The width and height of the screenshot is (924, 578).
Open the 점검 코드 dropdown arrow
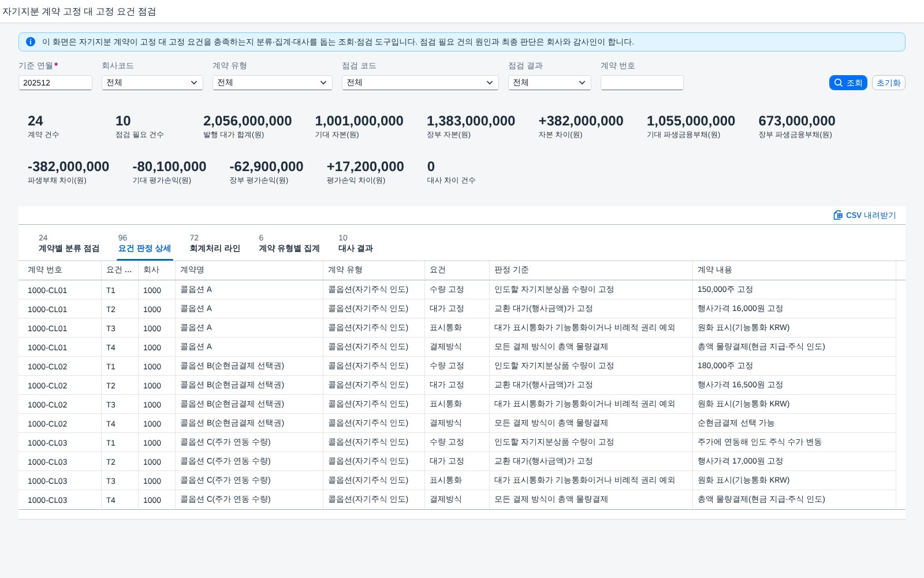pyautogui.click(x=490, y=83)
